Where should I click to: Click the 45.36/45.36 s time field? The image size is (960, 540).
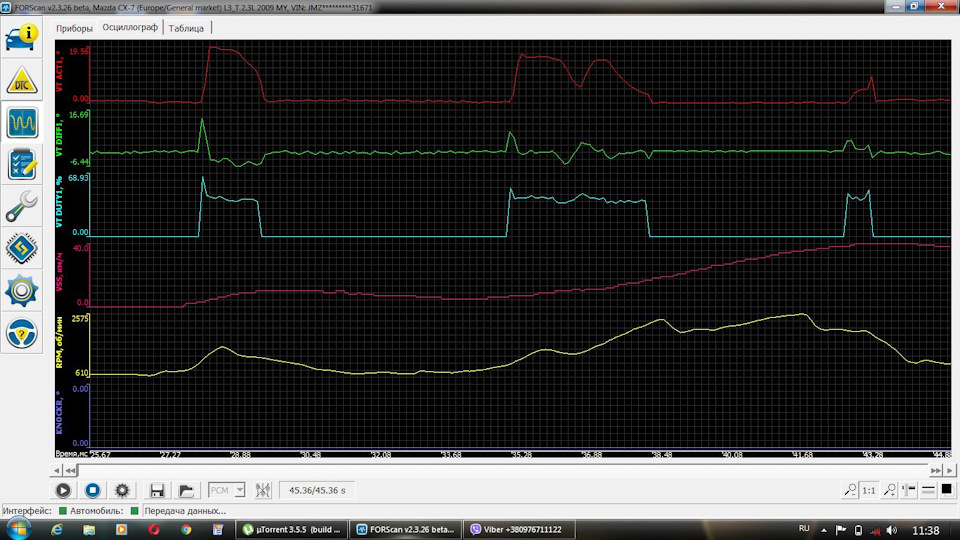click(x=317, y=490)
